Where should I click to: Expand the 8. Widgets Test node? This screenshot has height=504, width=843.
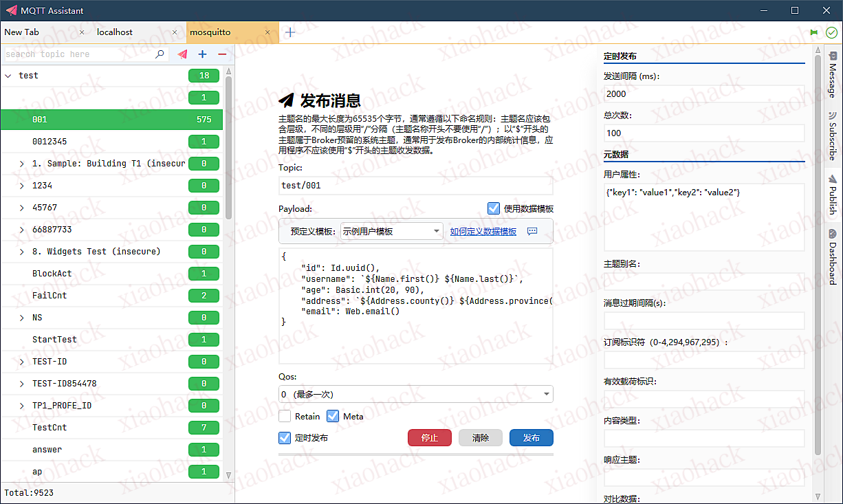[22, 252]
